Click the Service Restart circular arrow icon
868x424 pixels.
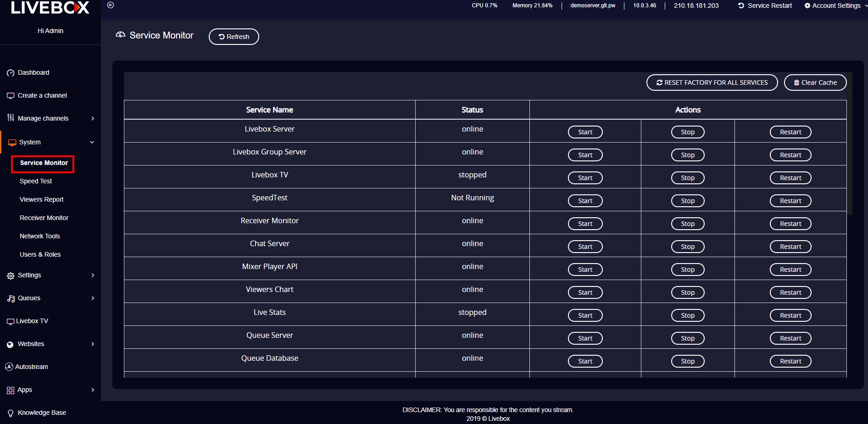tap(741, 6)
